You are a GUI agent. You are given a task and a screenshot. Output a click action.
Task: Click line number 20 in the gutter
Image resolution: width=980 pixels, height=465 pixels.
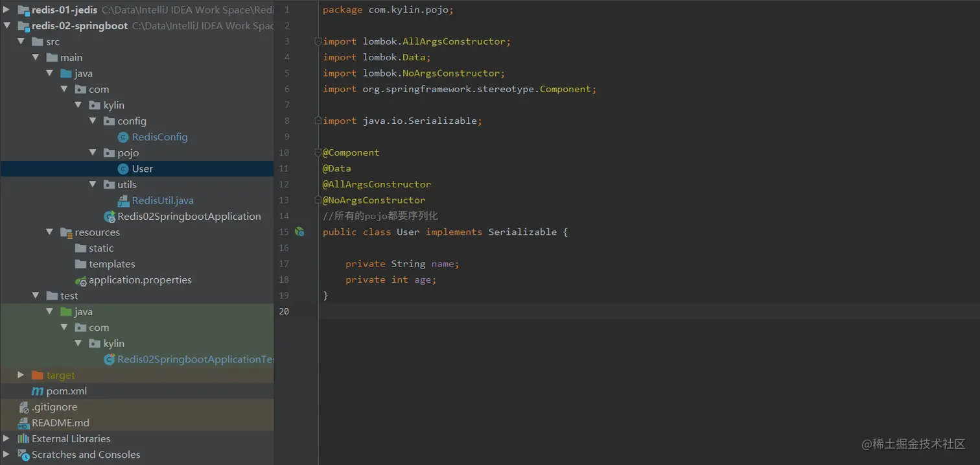click(x=284, y=311)
